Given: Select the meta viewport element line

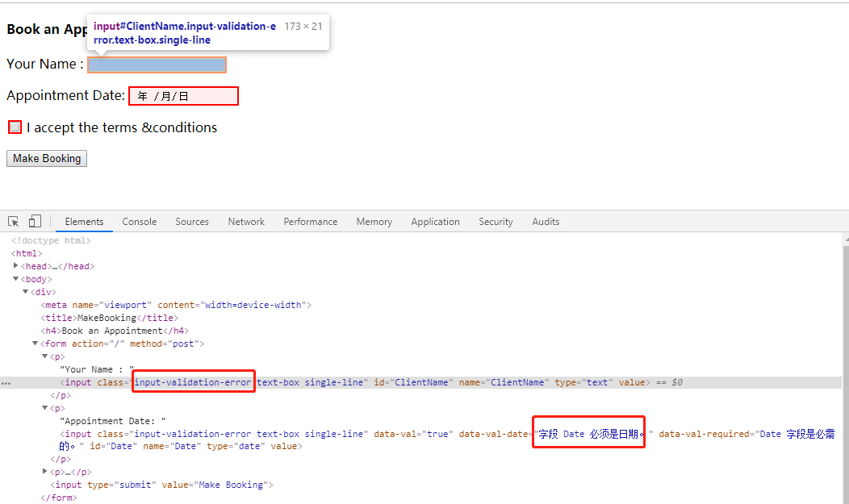Looking at the screenshot, I should point(176,305).
